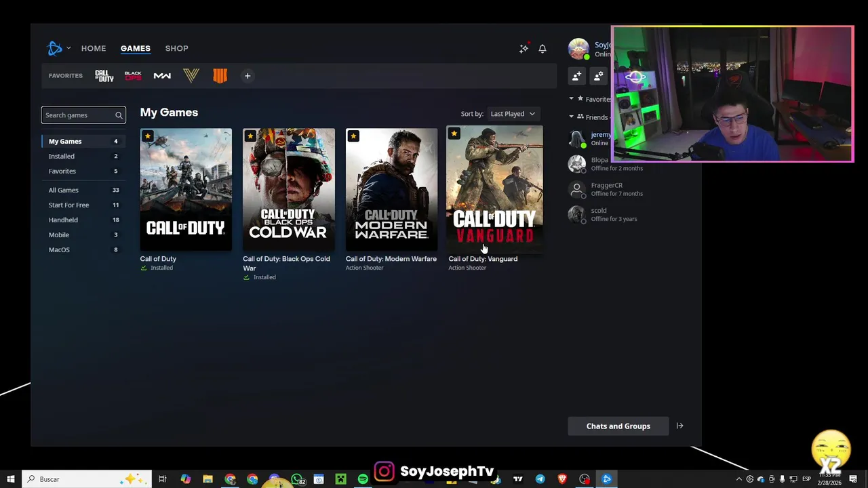868x488 pixels.
Task: Click the search magnifier icon
Action: point(119,115)
